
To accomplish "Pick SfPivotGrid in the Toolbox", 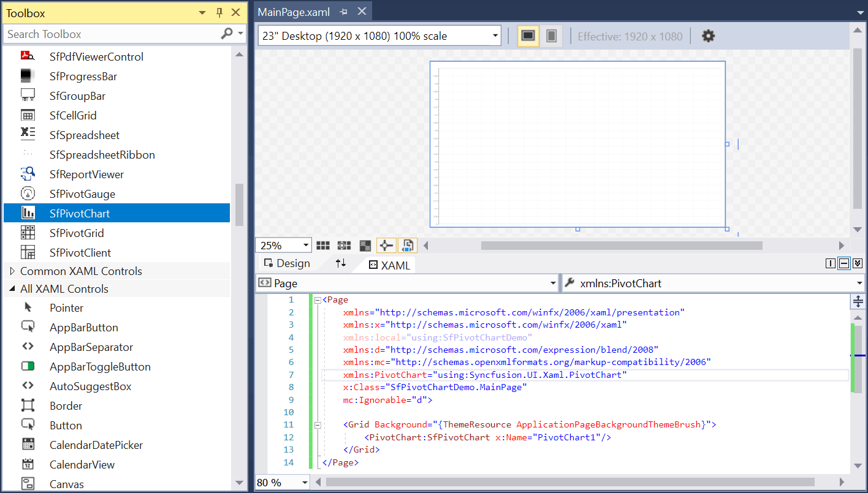I will click(x=116, y=233).
